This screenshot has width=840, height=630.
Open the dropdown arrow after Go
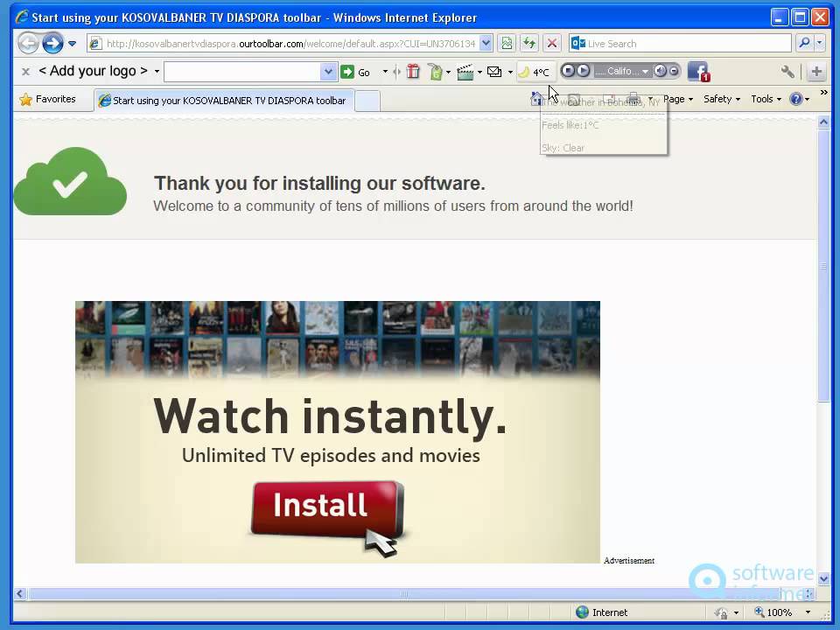tap(385, 71)
